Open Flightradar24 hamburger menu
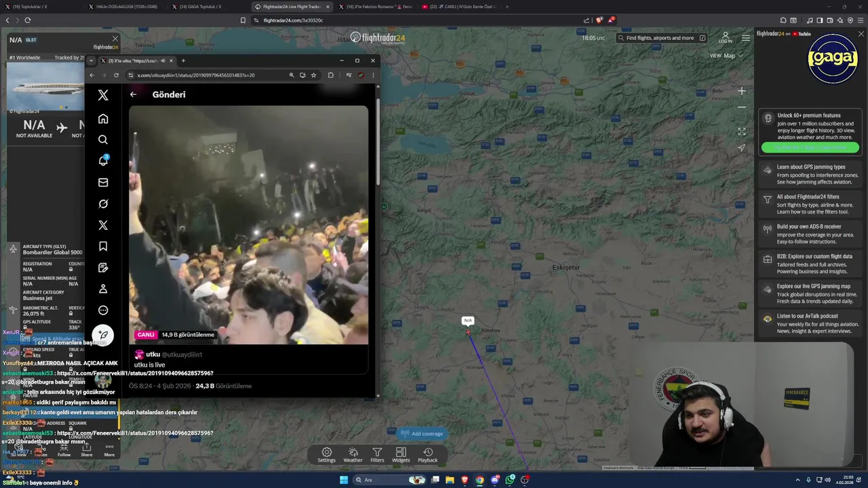The width and height of the screenshot is (868, 488). [x=746, y=38]
